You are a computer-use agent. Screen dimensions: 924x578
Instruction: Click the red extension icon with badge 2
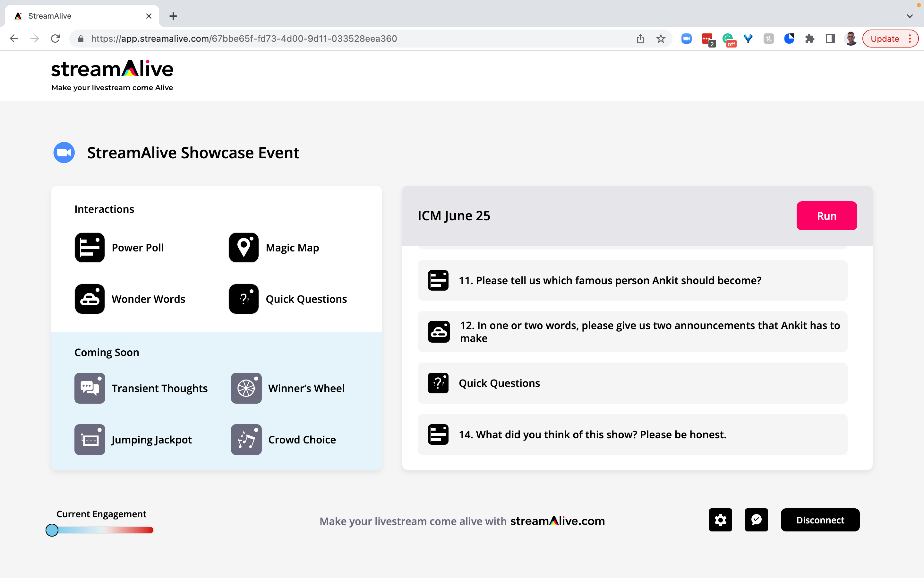(708, 39)
